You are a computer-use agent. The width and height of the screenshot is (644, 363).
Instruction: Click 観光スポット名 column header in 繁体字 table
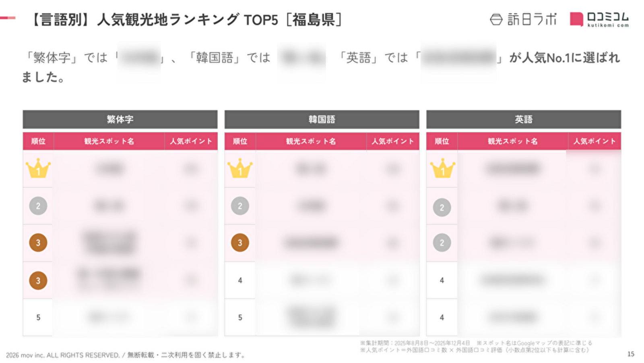[109, 141]
